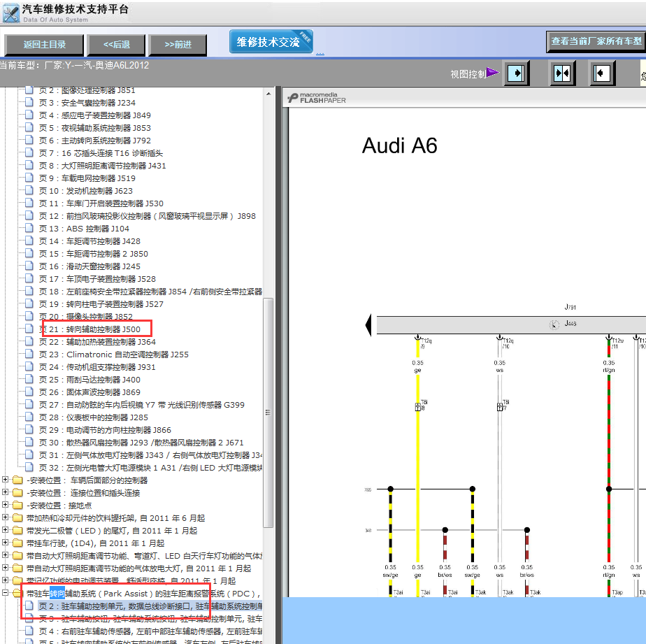Click 当前车型 厂家 奥迪A6L2012 text

74,65
